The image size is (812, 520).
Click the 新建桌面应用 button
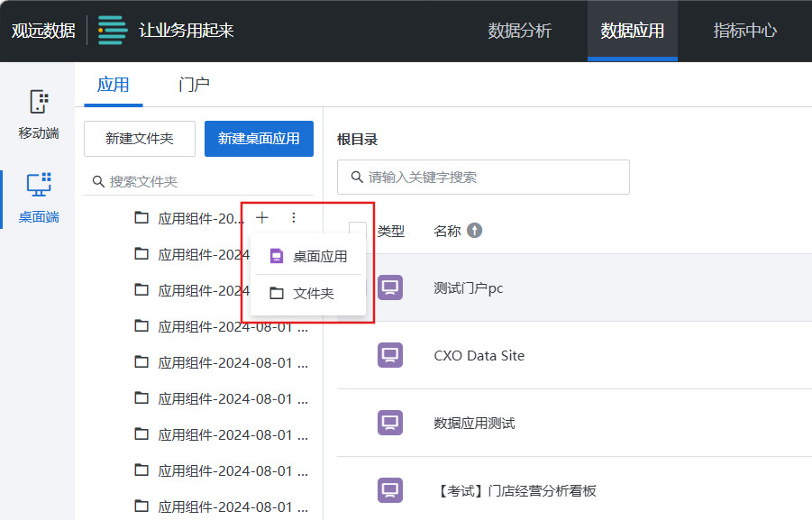259,139
